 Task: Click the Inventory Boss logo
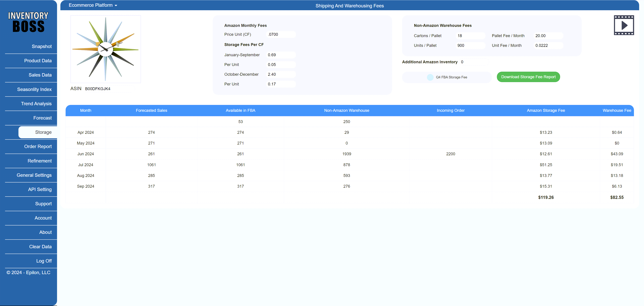click(28, 22)
